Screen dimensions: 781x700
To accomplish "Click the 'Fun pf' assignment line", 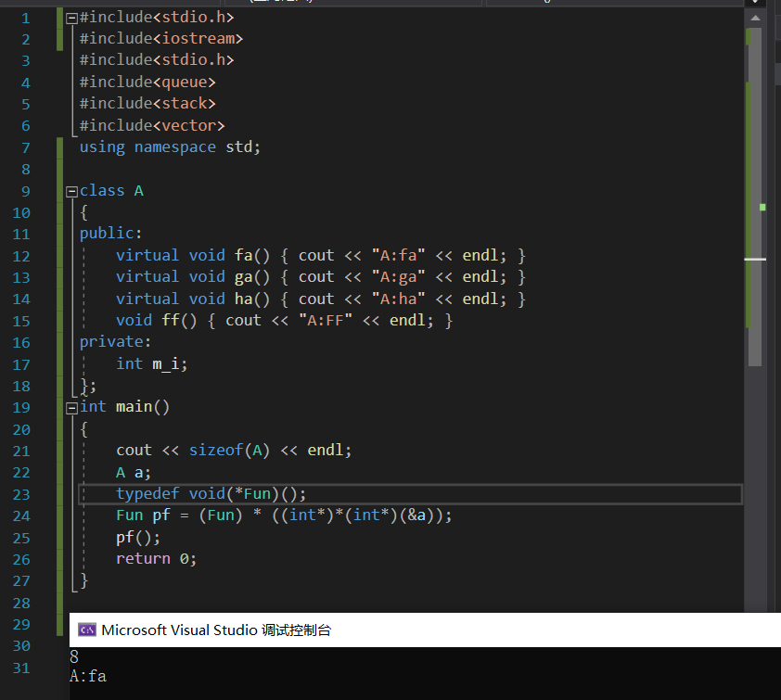I will click(x=284, y=515).
